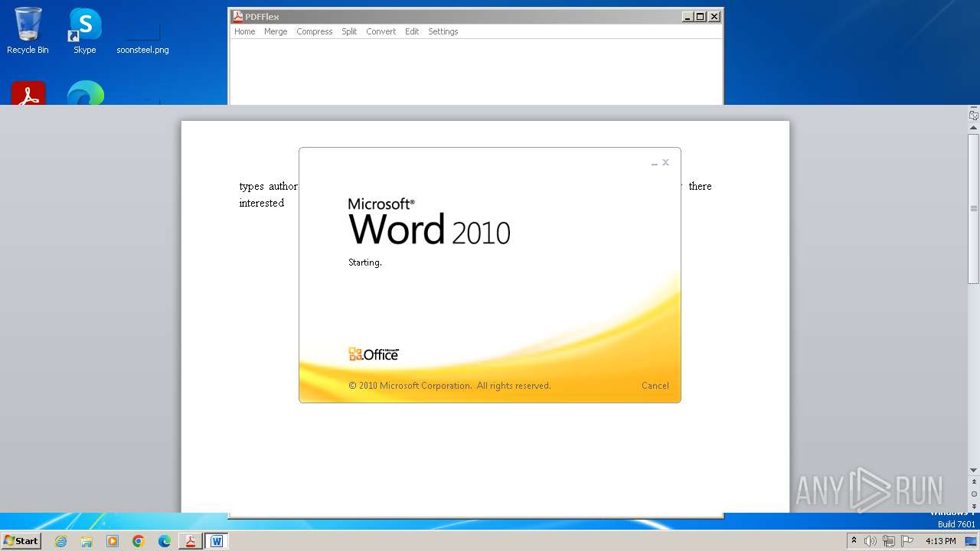The height and width of the screenshot is (551, 980).
Task: Open the Split menu in PDFFlex
Action: point(349,31)
